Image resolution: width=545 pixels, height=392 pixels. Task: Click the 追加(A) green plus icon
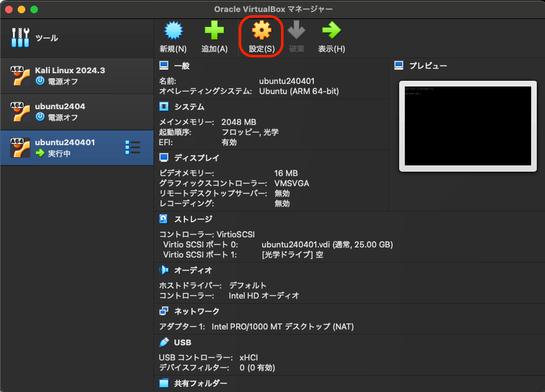(214, 30)
